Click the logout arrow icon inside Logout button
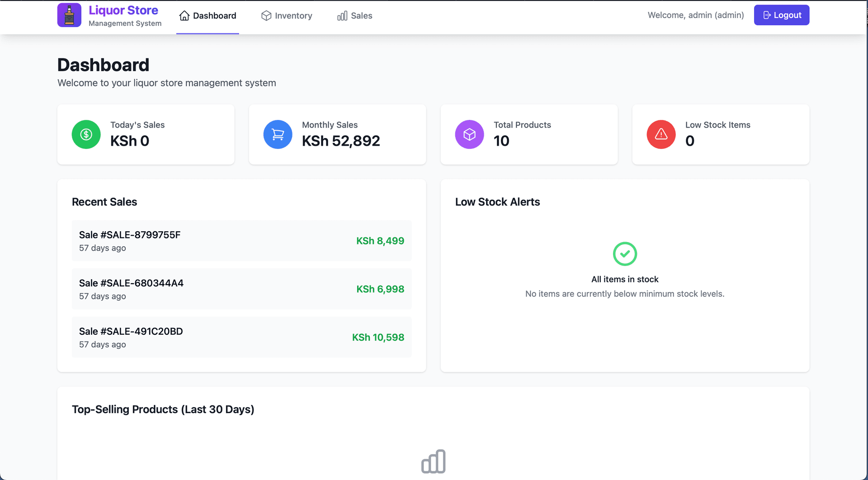The image size is (868, 480). coord(767,14)
